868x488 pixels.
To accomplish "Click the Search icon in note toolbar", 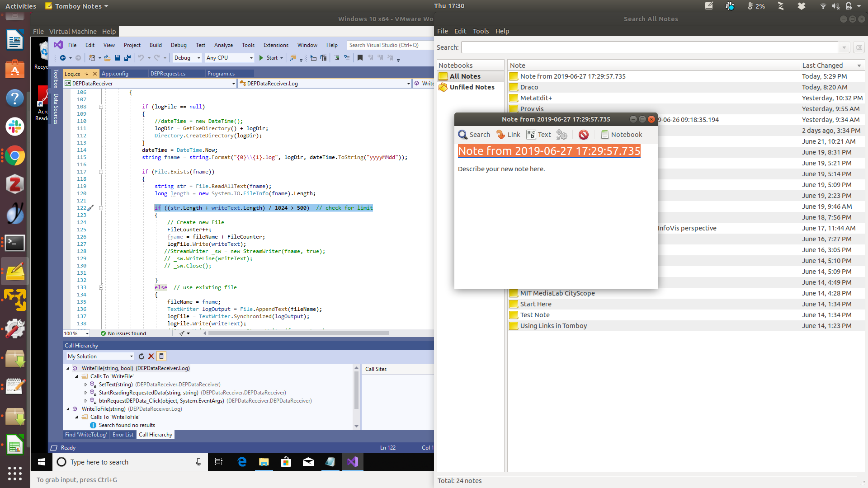I will pyautogui.click(x=474, y=135).
